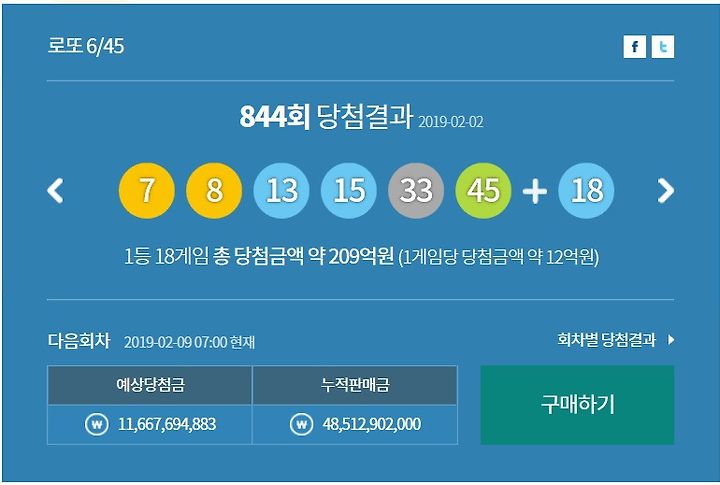The width and height of the screenshot is (720, 485).
Task: Click bonus ball number 18
Action: point(586,190)
